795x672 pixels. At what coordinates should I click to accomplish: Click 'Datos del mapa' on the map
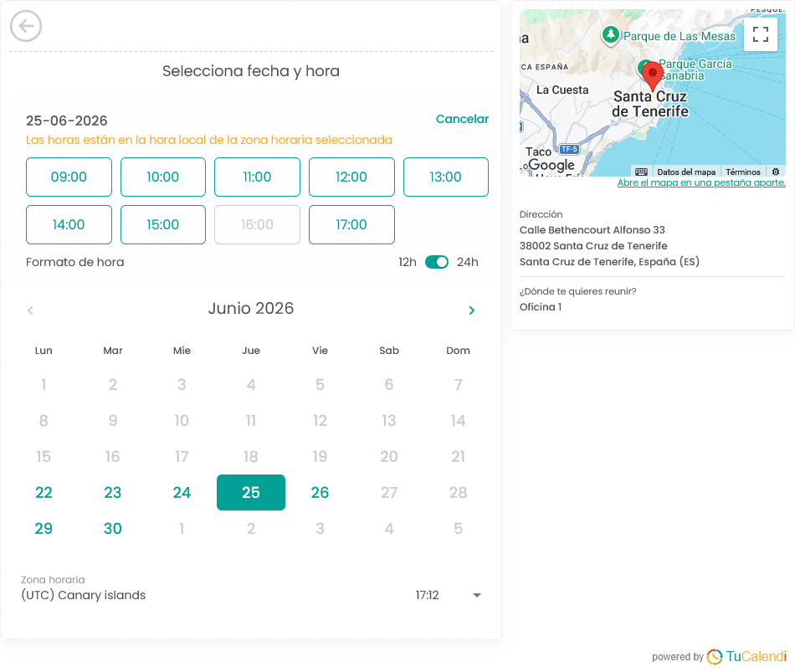pyautogui.click(x=686, y=172)
